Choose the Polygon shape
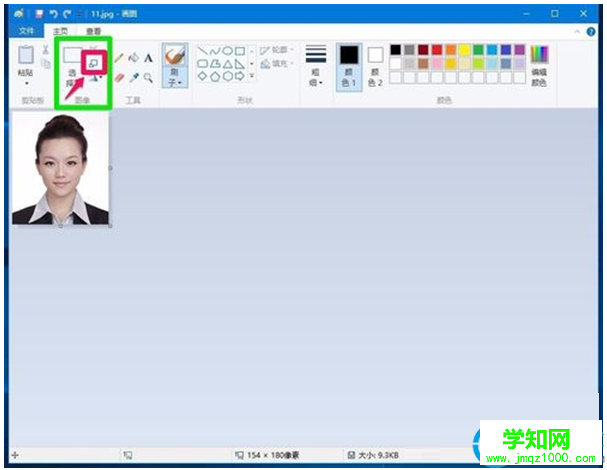 215,63
